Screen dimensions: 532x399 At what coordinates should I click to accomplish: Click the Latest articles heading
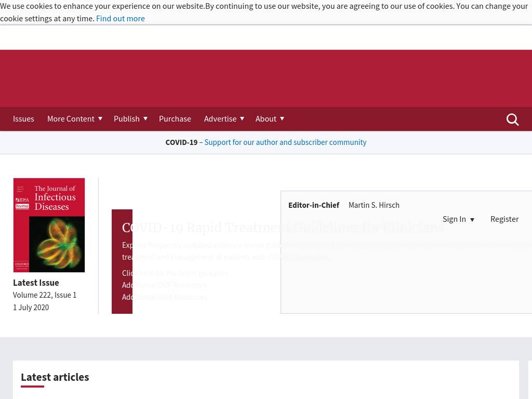tap(55, 377)
